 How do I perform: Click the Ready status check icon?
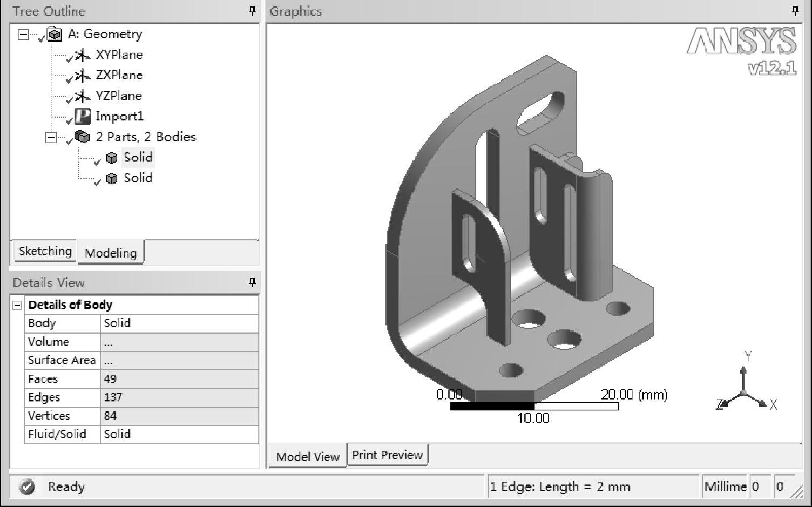click(27, 486)
